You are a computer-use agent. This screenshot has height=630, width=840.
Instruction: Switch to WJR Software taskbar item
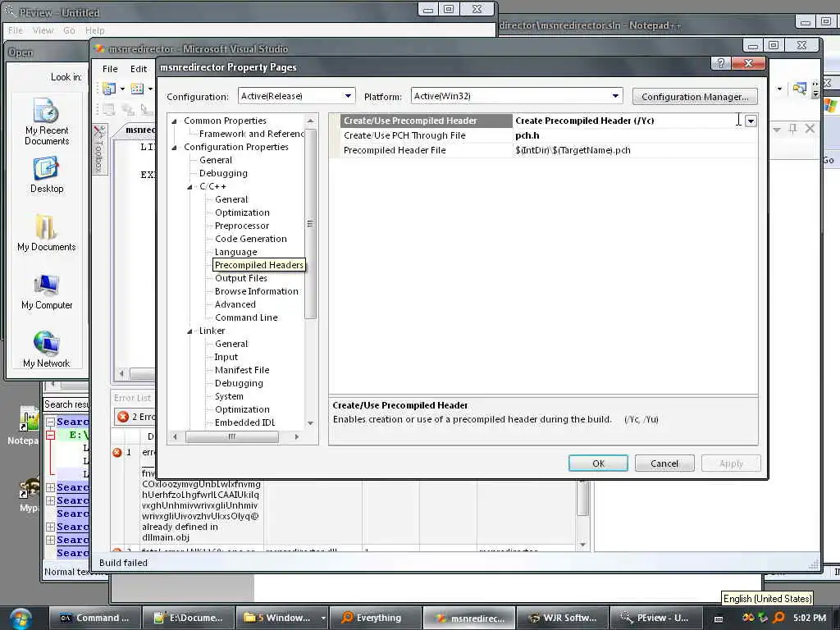coord(563,618)
